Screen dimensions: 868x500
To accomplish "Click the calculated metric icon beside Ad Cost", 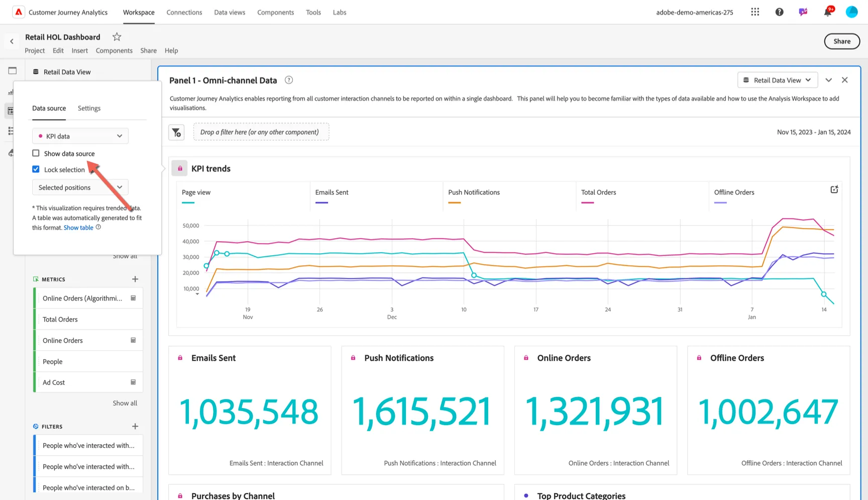I will [133, 382].
